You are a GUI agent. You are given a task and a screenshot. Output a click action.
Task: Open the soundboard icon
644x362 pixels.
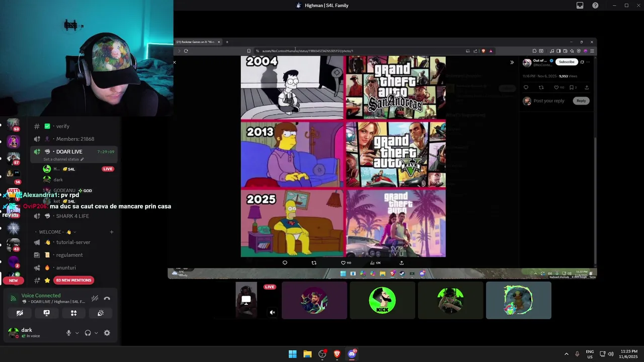coord(101,313)
